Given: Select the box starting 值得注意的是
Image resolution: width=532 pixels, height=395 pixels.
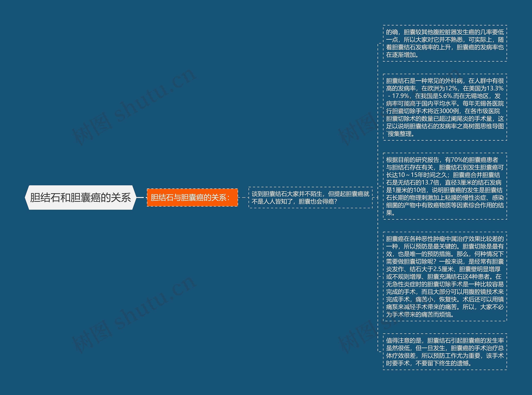Looking at the screenshot, I should (x=445, y=352).
